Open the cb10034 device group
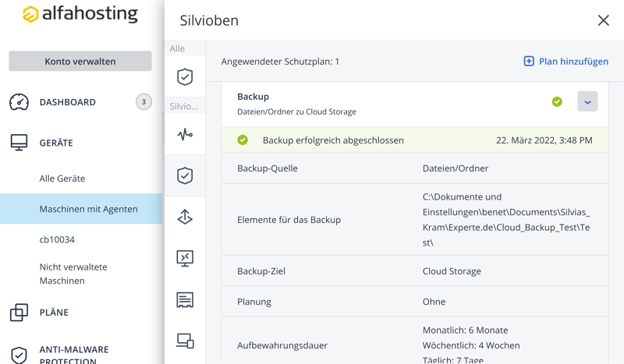Viewport: 624px width, 364px height. tap(57, 239)
